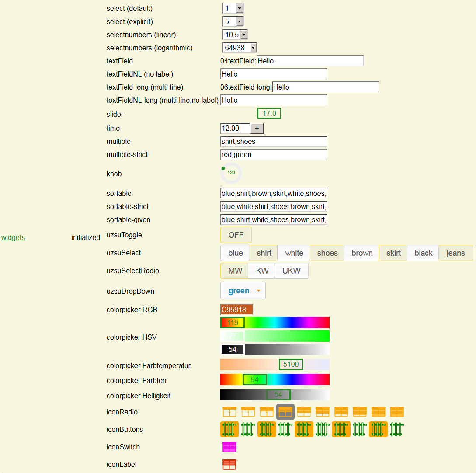Open the logarithmic dropdown showing 64938
Viewport: 476px width, 473px height.
(x=240, y=47)
